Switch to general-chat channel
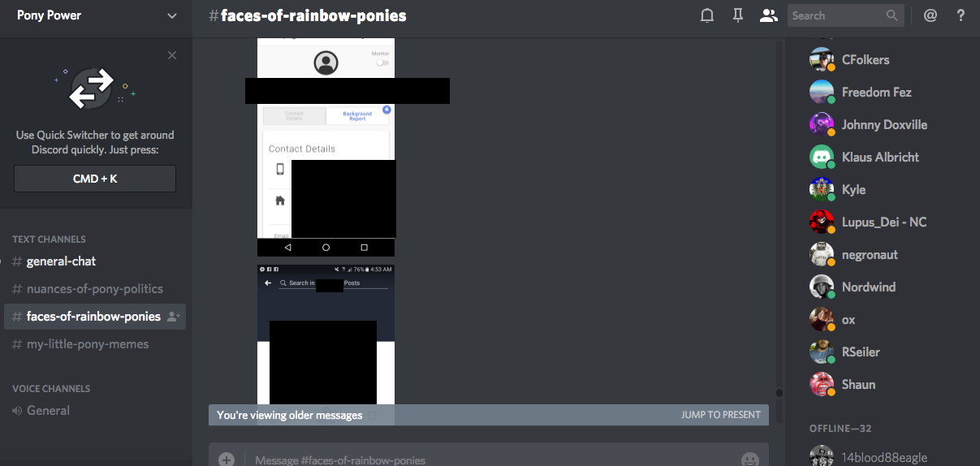 61,261
